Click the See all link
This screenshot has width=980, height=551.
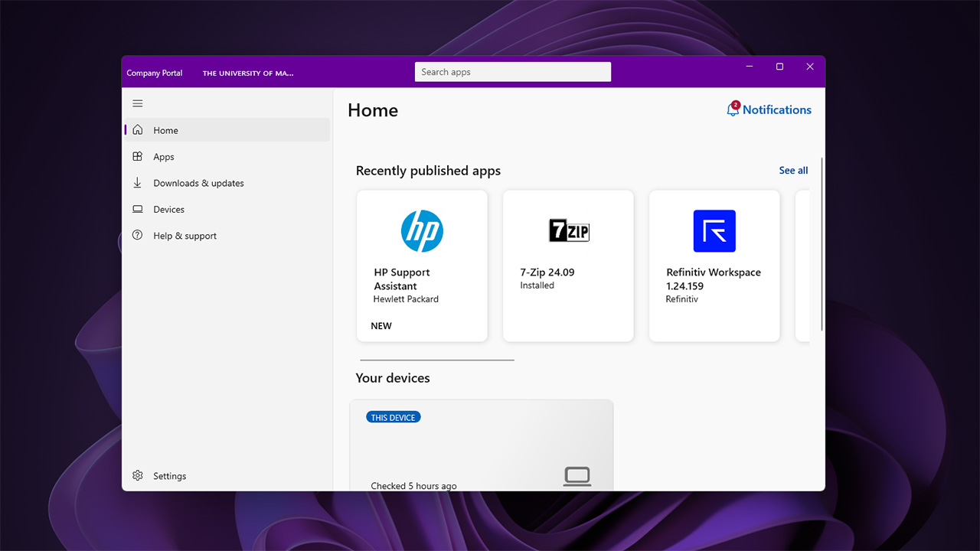coord(793,170)
